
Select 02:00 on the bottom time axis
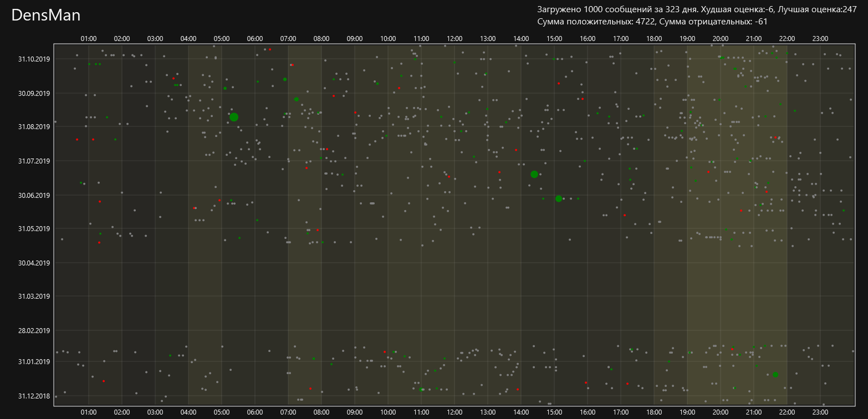tap(122, 412)
